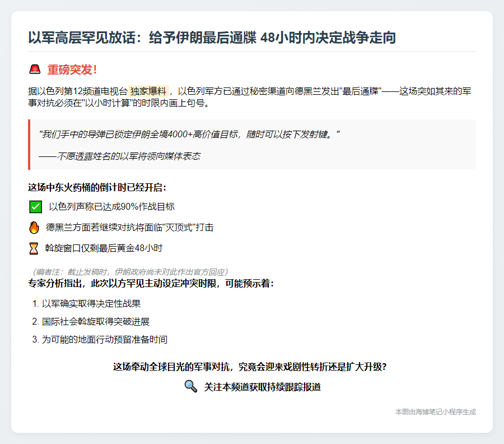Screen dimensions: 504x444
Task: Click 以色列声称已达成90%作战目标 item
Action: 111,207
